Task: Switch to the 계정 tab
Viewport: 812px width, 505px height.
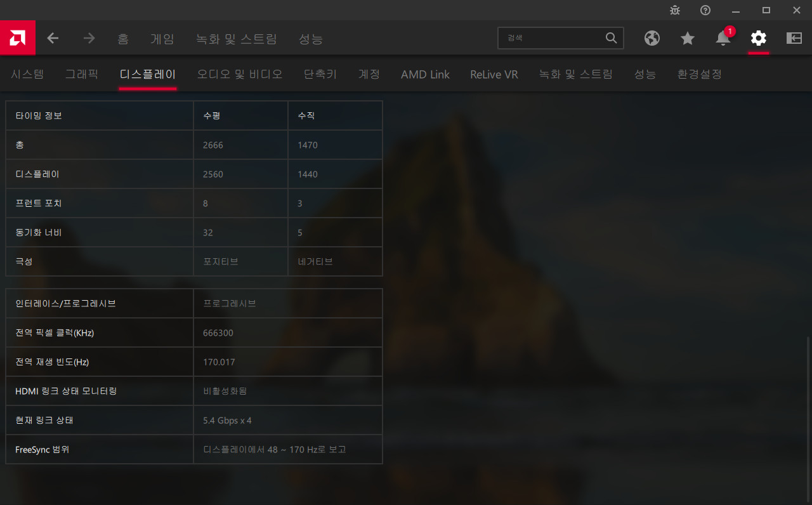Action: coord(369,74)
